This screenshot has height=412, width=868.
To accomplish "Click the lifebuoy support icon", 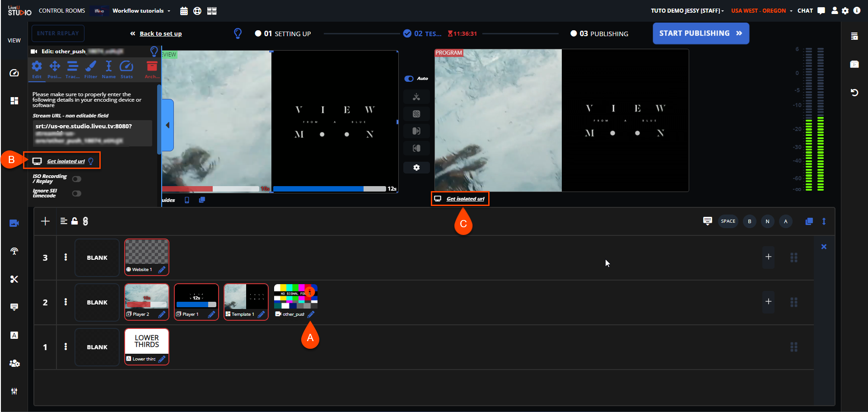I will [x=197, y=11].
